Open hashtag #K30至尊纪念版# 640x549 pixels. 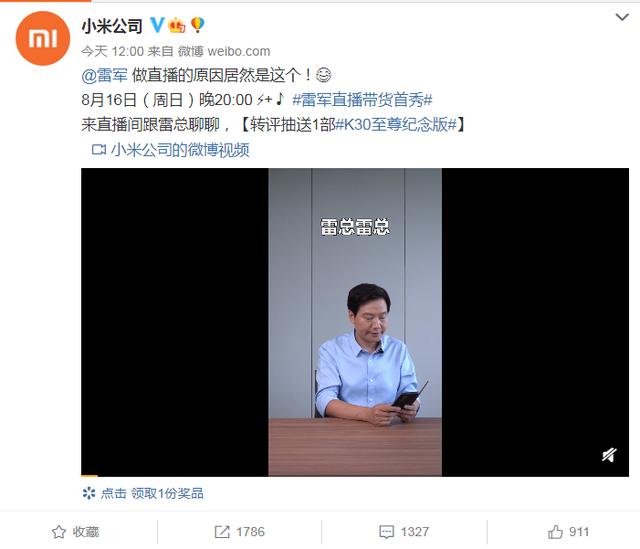(396, 124)
